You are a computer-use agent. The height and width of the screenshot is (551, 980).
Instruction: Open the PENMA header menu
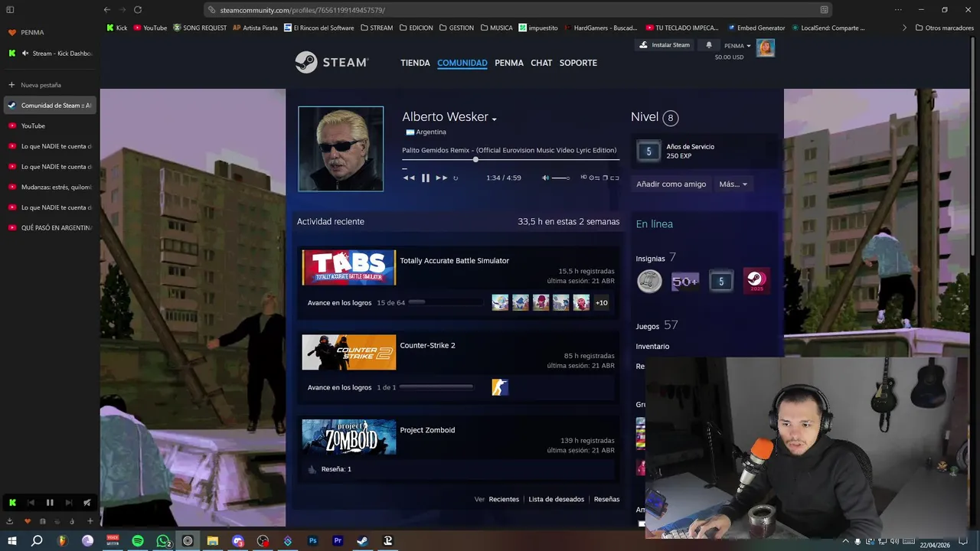coord(509,63)
